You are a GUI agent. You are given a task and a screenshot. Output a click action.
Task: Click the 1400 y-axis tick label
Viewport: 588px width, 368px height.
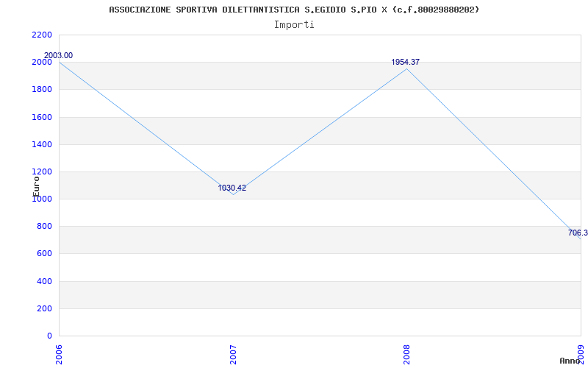(42, 144)
